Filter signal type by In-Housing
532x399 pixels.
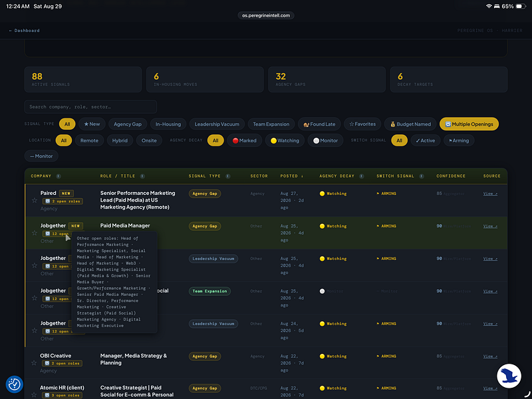(x=168, y=124)
